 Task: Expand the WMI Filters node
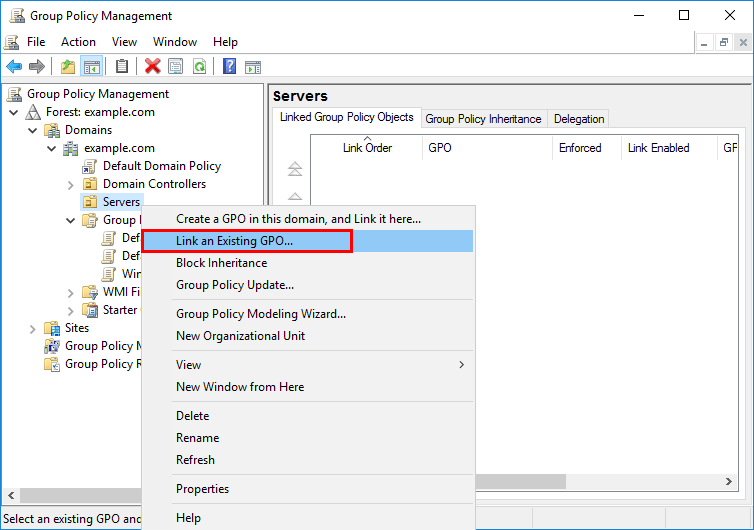[71, 293]
